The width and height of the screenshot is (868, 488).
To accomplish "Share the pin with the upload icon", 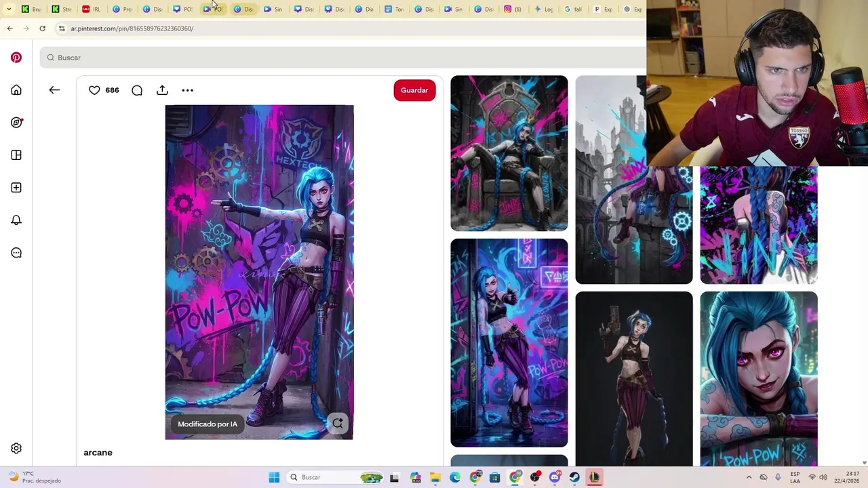I will pos(162,90).
